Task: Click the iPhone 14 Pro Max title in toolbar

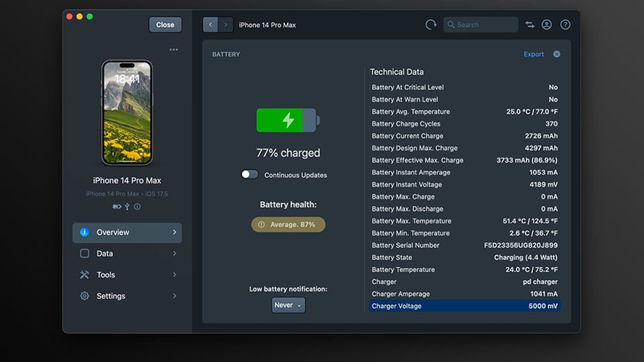Action: tap(267, 25)
